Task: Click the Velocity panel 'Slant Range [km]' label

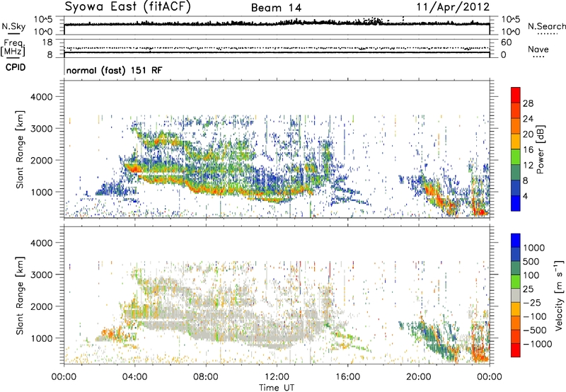Action: 20,296
